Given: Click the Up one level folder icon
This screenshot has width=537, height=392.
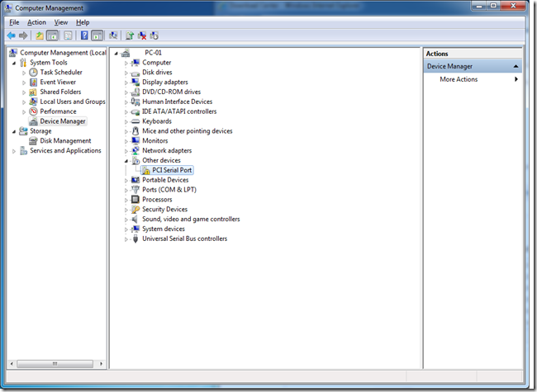Looking at the screenshot, I should pyautogui.click(x=40, y=35).
